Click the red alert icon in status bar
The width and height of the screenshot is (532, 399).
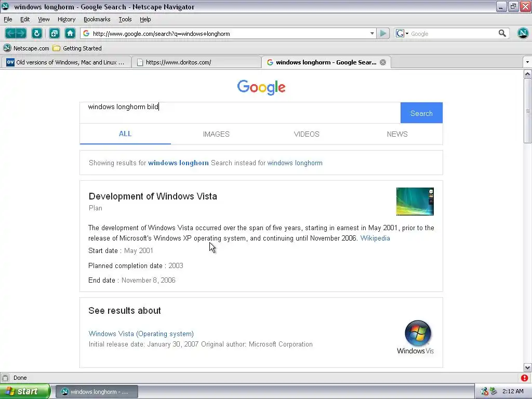pos(525,378)
